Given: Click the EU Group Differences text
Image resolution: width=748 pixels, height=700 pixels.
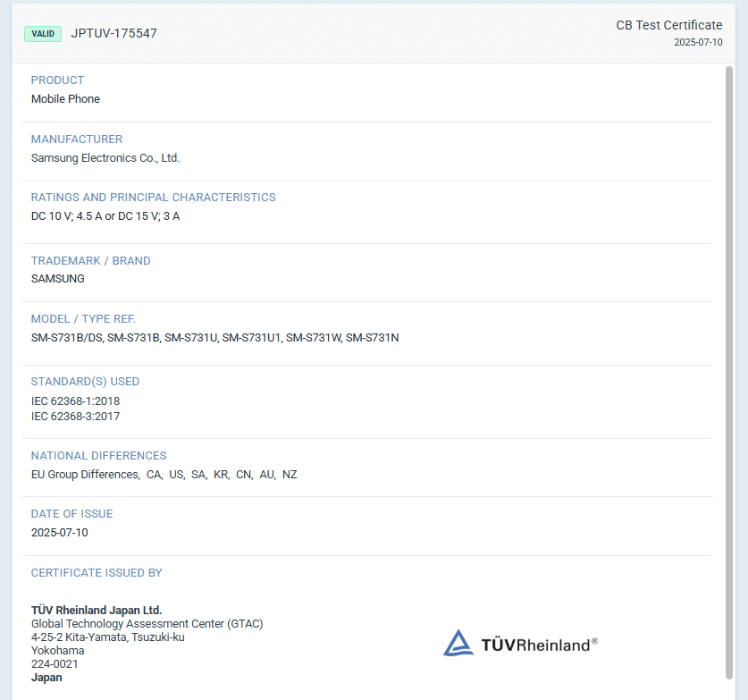Looking at the screenshot, I should click(85, 475).
